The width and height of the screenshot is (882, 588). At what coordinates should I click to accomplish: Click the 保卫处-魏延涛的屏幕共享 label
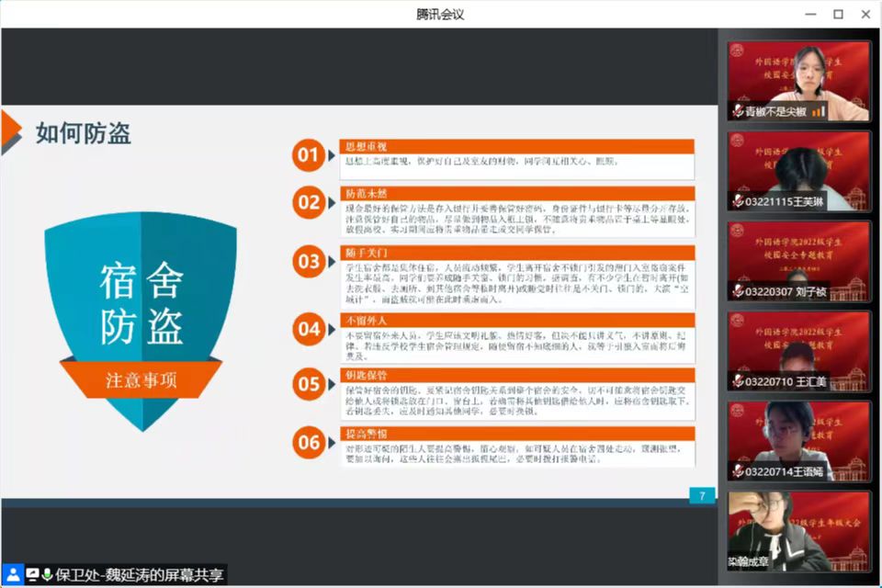click(x=139, y=575)
